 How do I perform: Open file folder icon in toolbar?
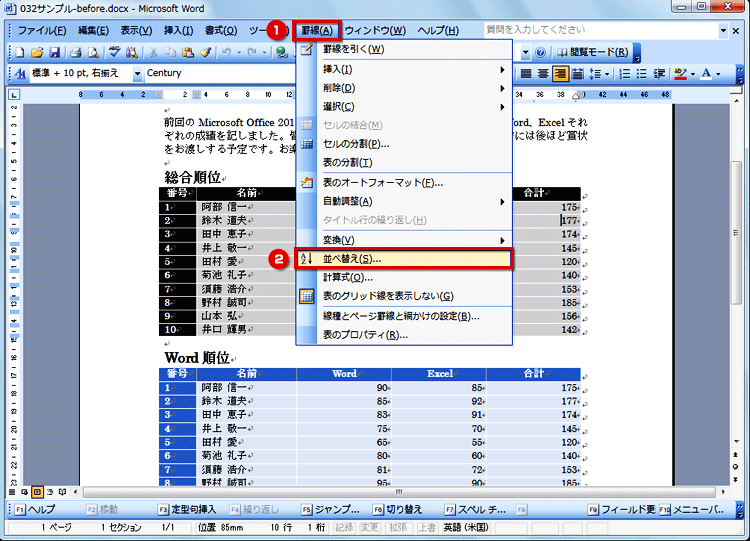click(x=37, y=53)
